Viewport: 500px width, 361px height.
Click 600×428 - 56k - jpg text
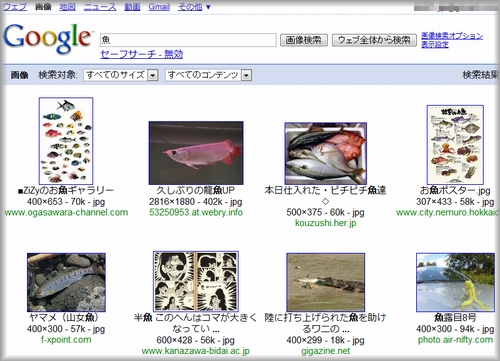pos(196,340)
